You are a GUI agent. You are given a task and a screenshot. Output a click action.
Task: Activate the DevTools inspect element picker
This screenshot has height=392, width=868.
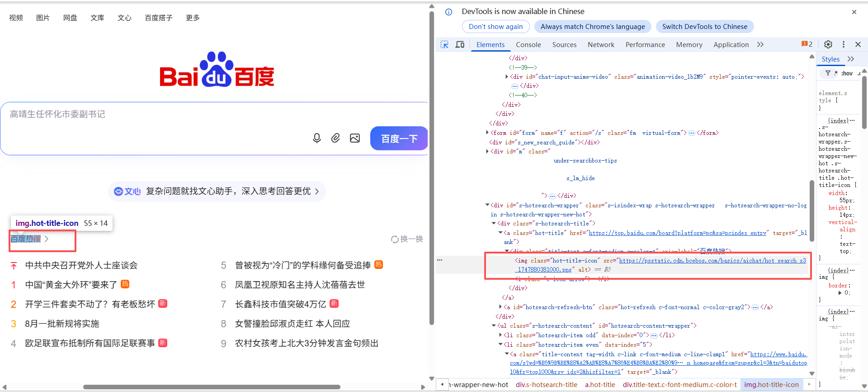[x=444, y=44]
